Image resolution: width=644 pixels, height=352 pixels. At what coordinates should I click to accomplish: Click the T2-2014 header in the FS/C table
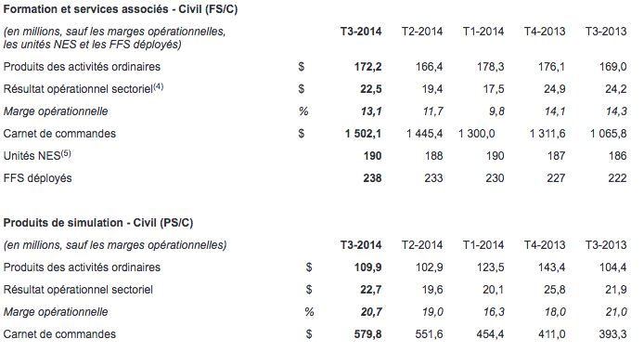pos(422,32)
